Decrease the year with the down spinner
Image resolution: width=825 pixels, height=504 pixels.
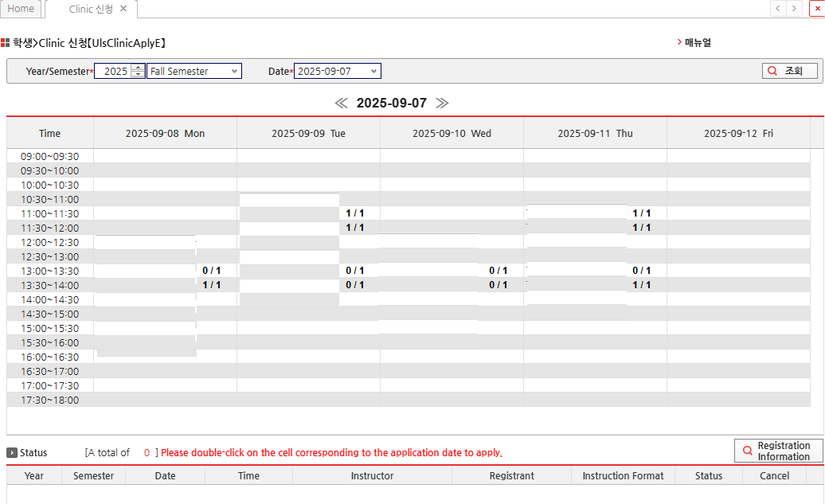(x=138, y=74)
